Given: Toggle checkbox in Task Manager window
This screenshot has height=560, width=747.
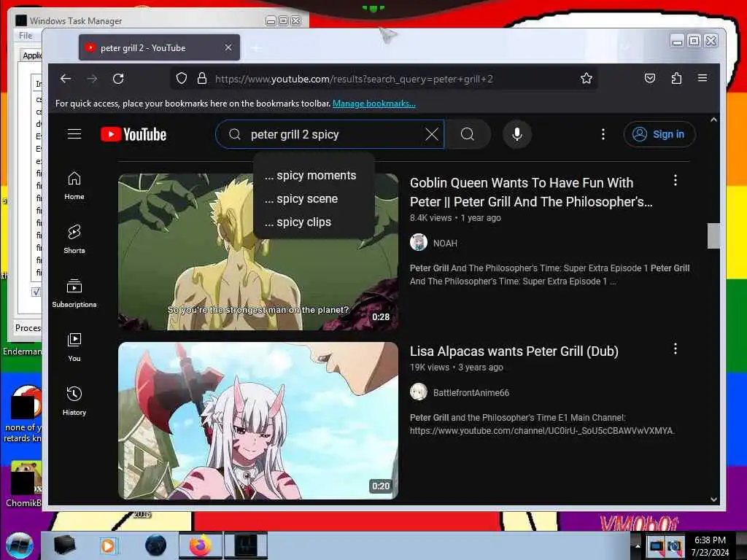Looking at the screenshot, I should pos(36,292).
